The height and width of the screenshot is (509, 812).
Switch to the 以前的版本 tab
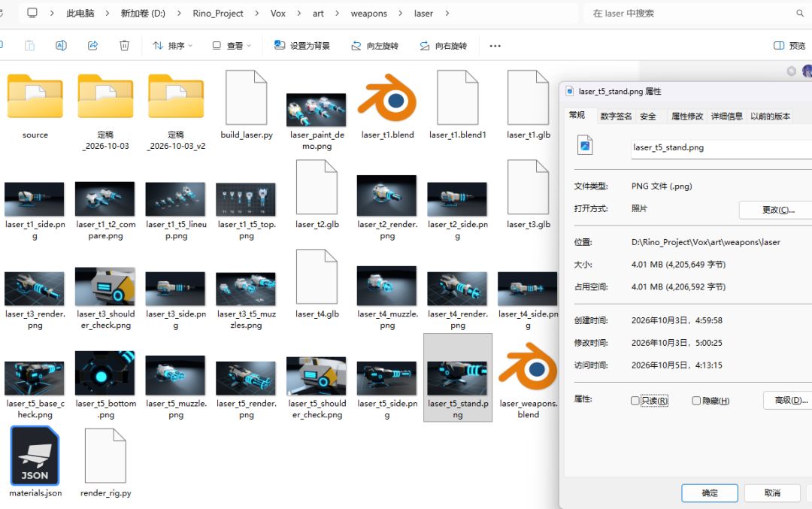pos(770,117)
